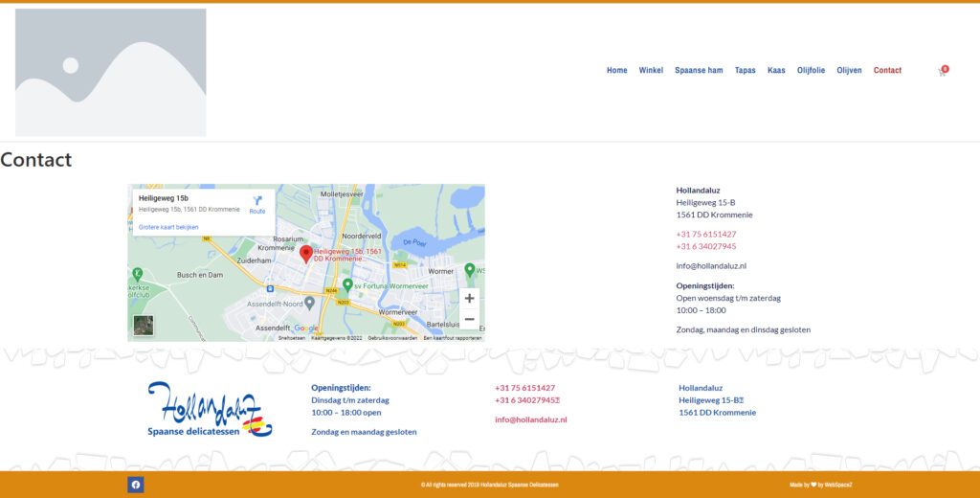980x498 pixels.
Task: Click footer mobile number +31 6 34027945
Action: 527,400
